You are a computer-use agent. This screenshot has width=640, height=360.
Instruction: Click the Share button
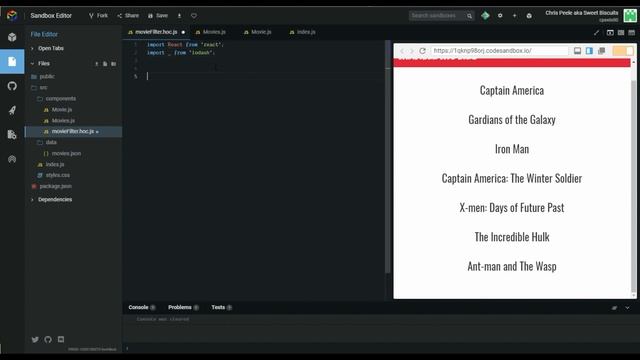tap(128, 16)
